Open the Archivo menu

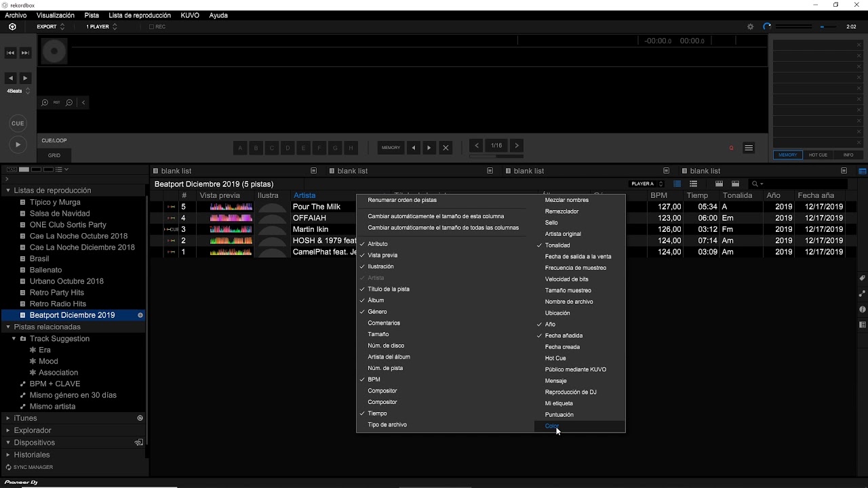pos(16,15)
